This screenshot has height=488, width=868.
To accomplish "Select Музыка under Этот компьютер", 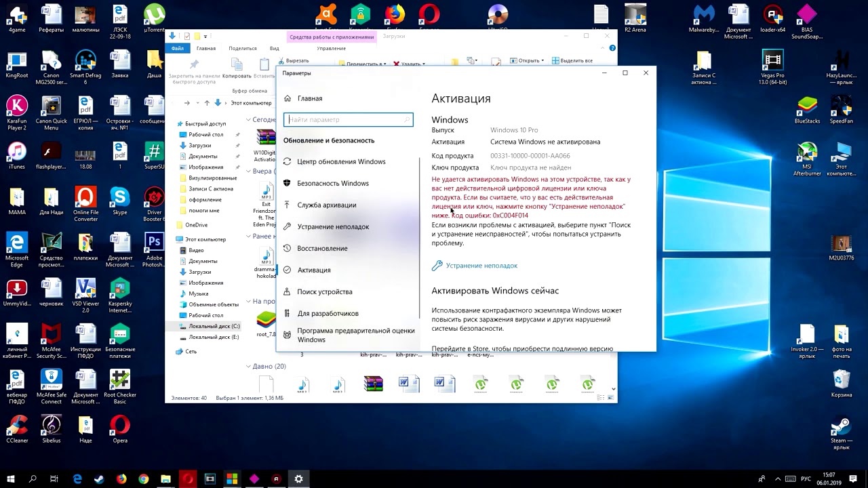I will click(x=193, y=293).
